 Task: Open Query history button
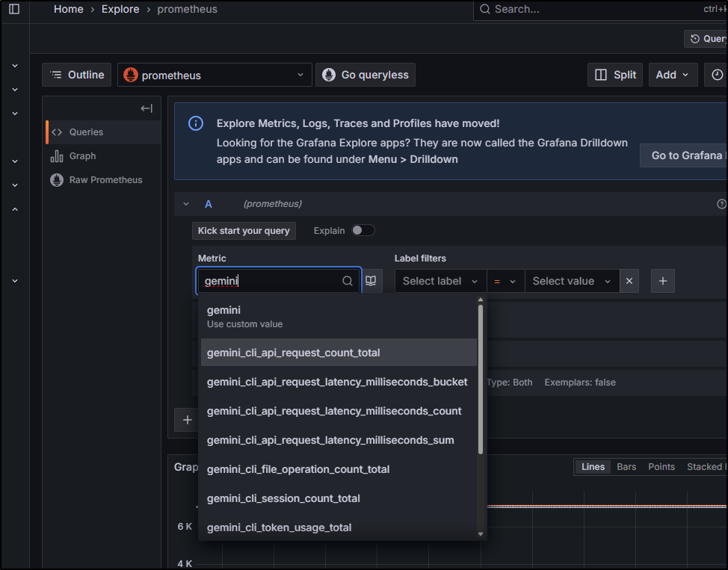tap(706, 39)
